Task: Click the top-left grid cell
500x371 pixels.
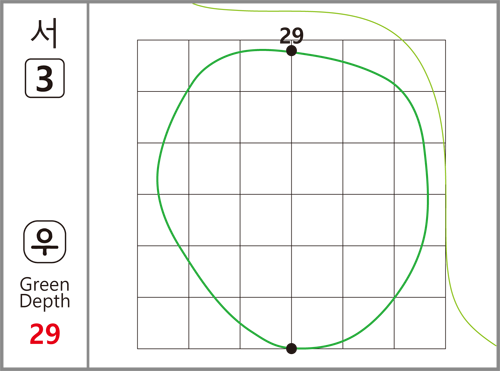Action: (163, 66)
